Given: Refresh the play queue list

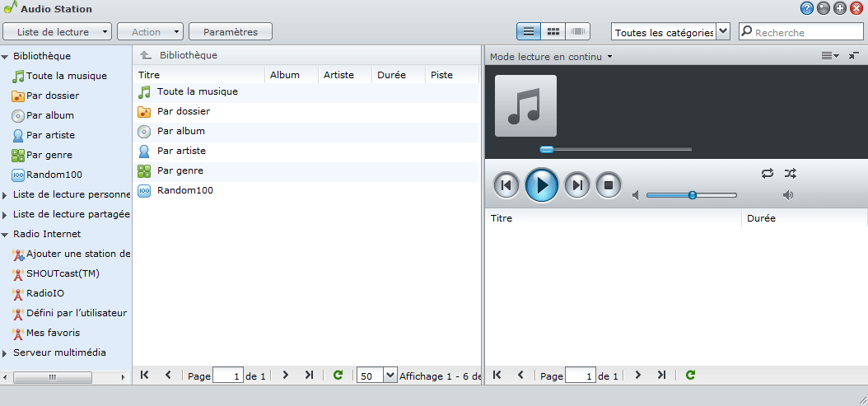Looking at the screenshot, I should pyautogui.click(x=690, y=375).
